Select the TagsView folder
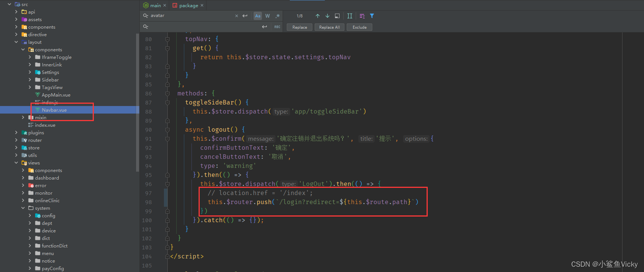Screen dimensions: 644x272 coord(52,87)
